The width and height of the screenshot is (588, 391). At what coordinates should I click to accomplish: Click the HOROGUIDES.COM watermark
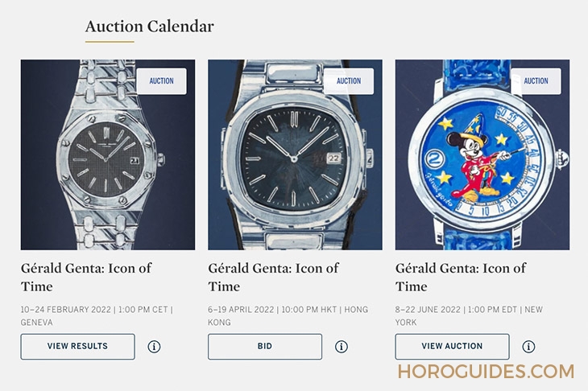point(486,372)
